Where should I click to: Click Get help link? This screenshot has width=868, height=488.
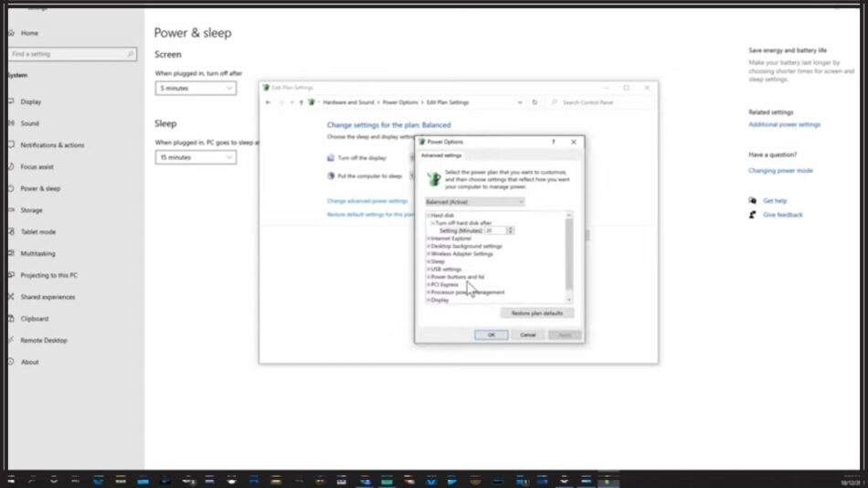pos(775,201)
